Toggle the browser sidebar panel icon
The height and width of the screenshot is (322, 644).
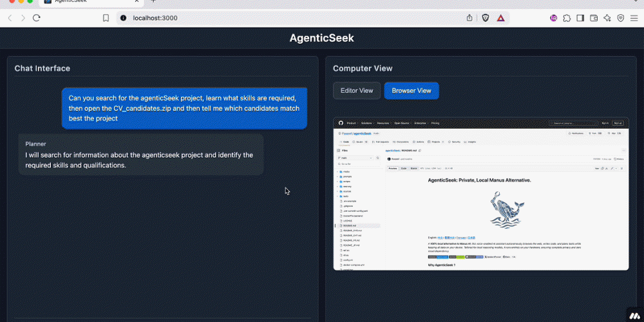tap(580, 18)
